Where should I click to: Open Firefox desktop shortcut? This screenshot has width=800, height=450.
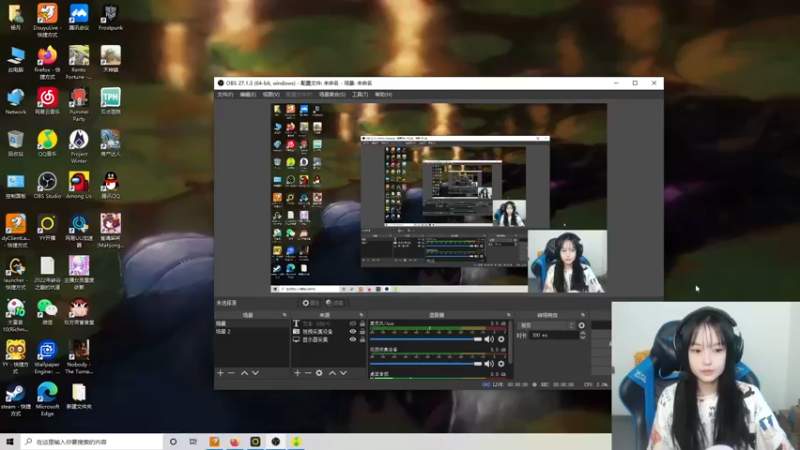47,62
